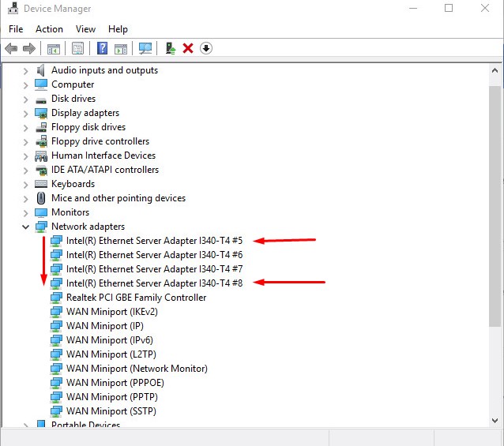This screenshot has height=446, width=504.
Task: Select Intel Ethernet Server Adapter I340-T4 #7
Action: point(154,269)
